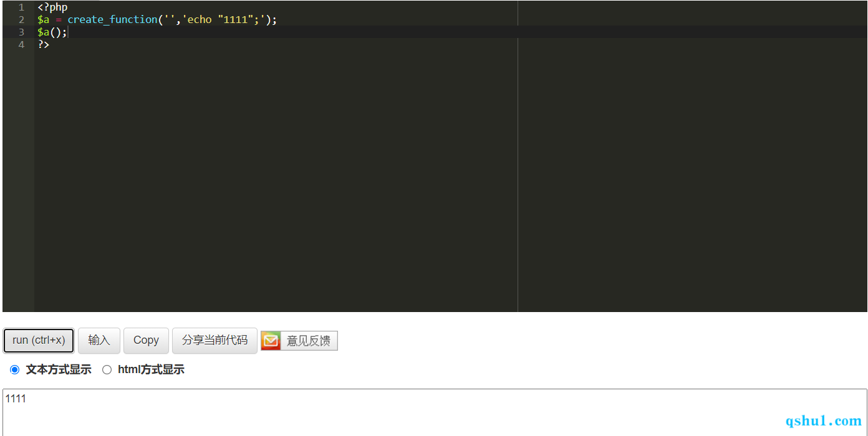Click the envelope icon beside 意见反馈
The width and height of the screenshot is (868, 436).
coord(271,341)
